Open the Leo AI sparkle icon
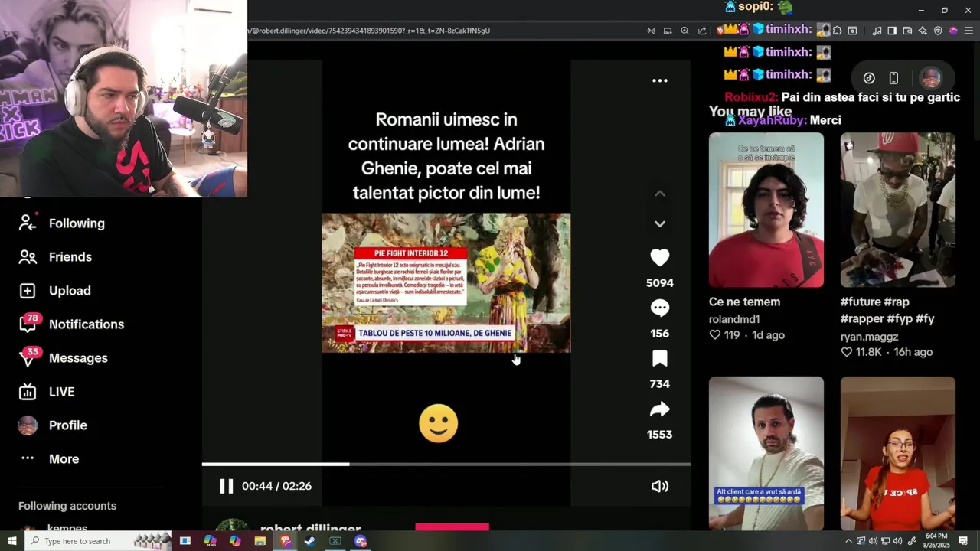This screenshot has width=980, height=551. pos(923,31)
